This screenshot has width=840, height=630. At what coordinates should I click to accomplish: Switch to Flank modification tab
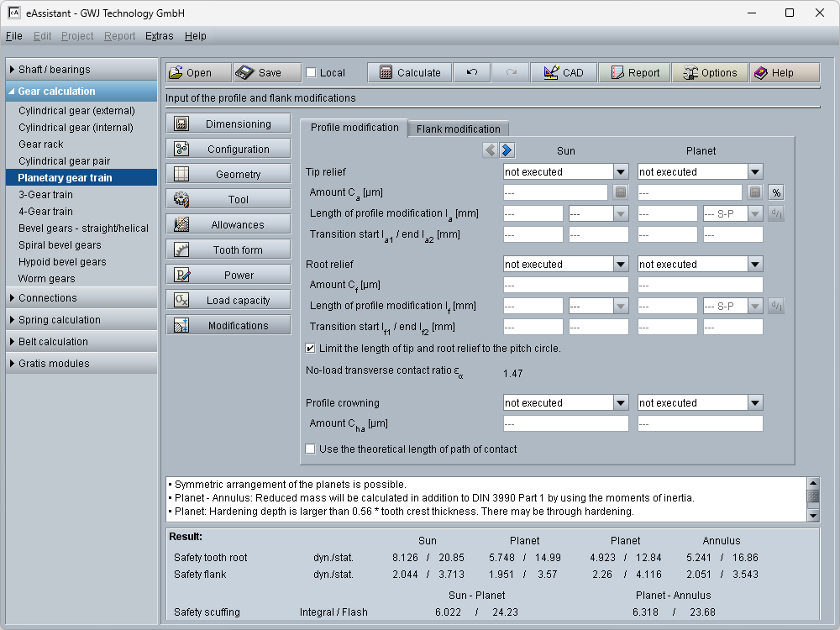tap(458, 129)
